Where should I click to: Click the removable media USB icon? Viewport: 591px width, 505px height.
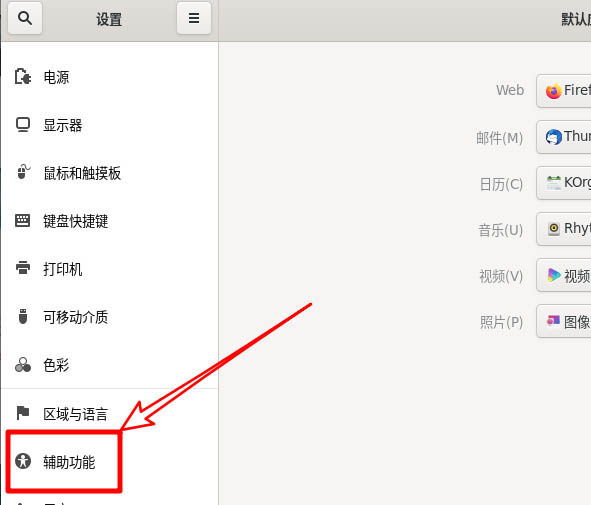(23, 316)
